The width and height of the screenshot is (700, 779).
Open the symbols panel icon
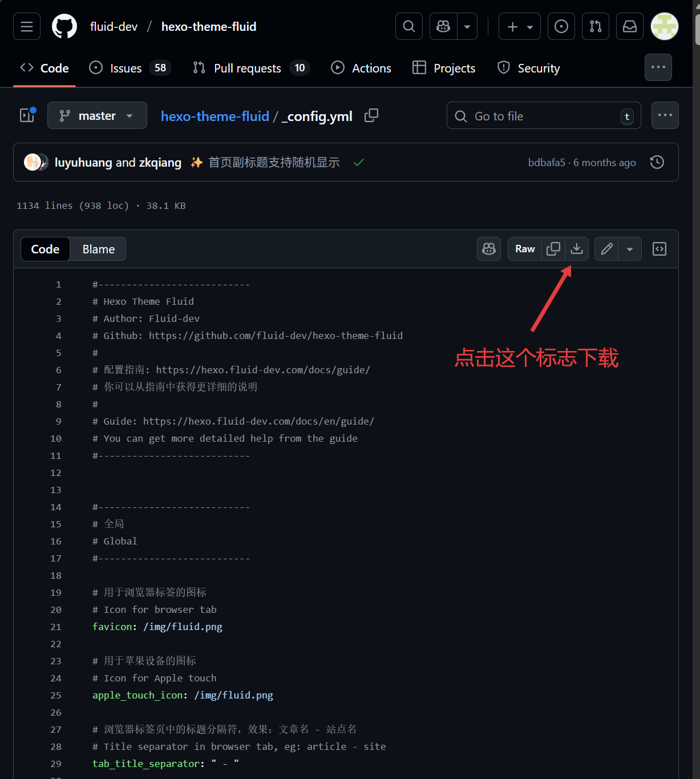point(659,249)
